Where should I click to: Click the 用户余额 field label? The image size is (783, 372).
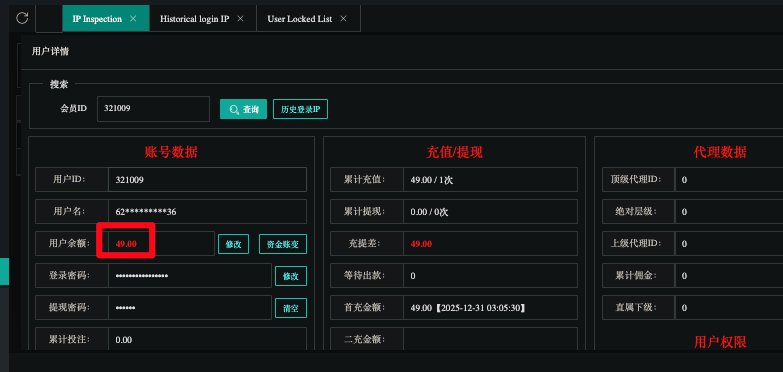click(x=69, y=244)
